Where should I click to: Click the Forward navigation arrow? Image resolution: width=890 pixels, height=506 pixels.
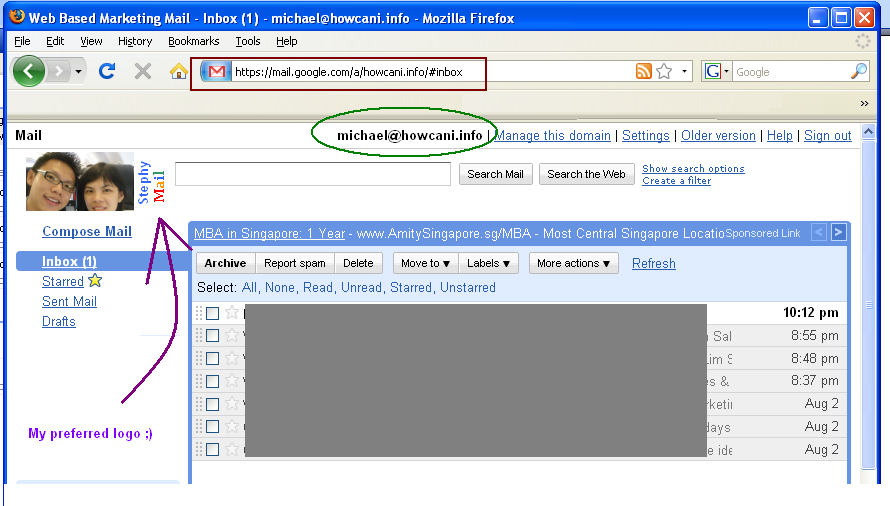(x=58, y=72)
